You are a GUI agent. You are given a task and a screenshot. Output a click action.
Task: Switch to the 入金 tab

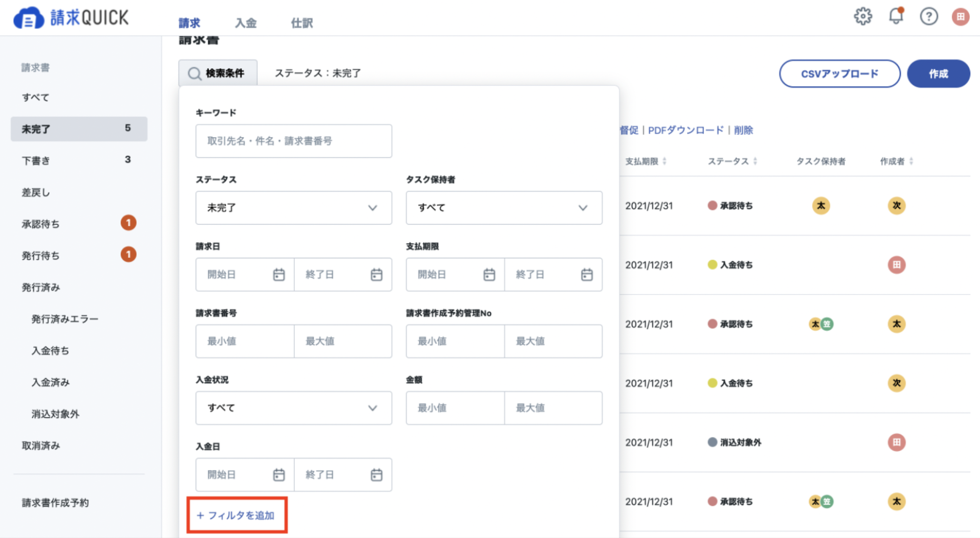[x=246, y=23]
